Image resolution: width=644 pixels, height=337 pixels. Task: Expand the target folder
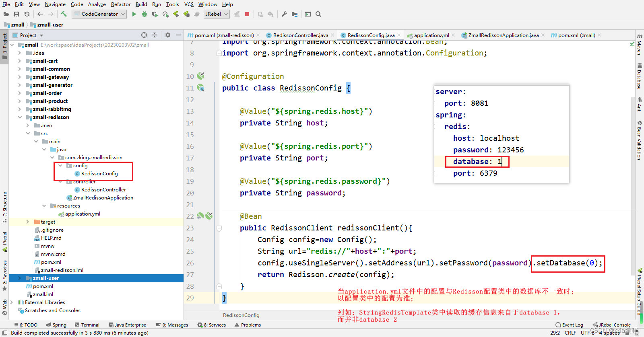(x=28, y=222)
